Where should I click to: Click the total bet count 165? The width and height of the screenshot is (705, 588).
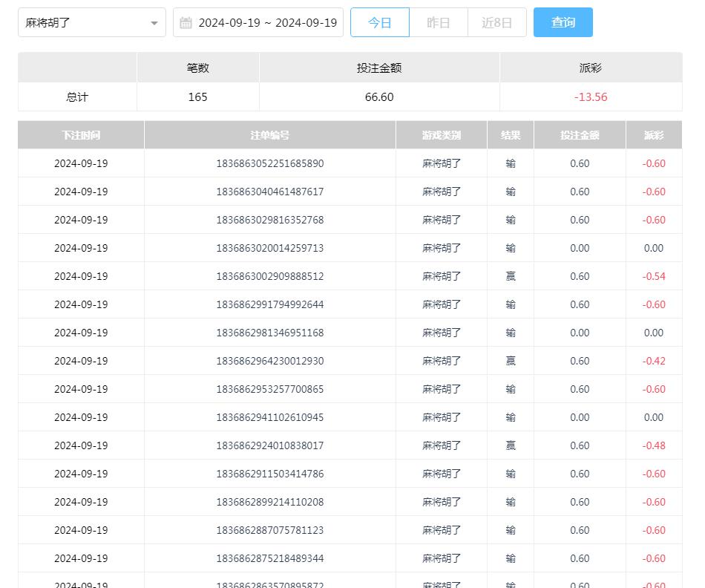[197, 97]
